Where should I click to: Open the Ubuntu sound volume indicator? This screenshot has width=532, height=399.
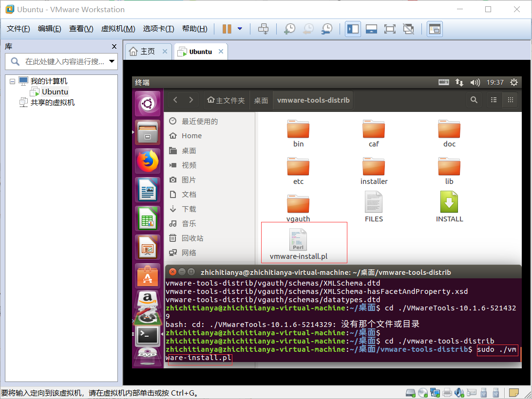click(x=475, y=82)
